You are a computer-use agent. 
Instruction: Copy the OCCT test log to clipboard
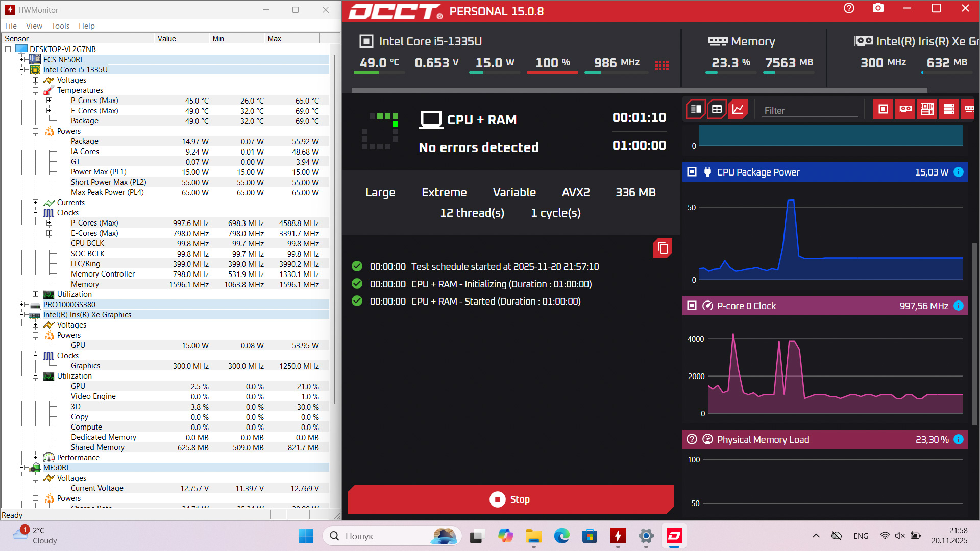pyautogui.click(x=663, y=248)
